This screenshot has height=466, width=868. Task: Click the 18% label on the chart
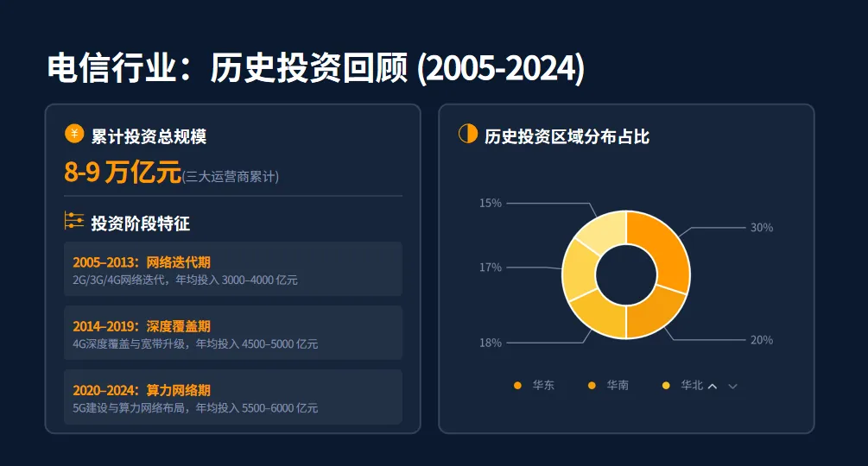[491, 343]
